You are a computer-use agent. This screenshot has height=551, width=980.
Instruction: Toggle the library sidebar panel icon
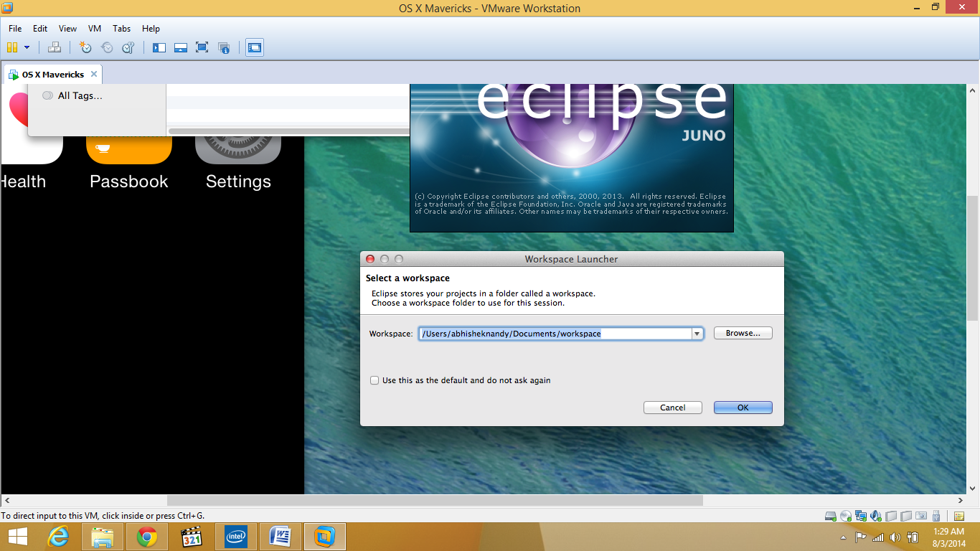tap(159, 47)
